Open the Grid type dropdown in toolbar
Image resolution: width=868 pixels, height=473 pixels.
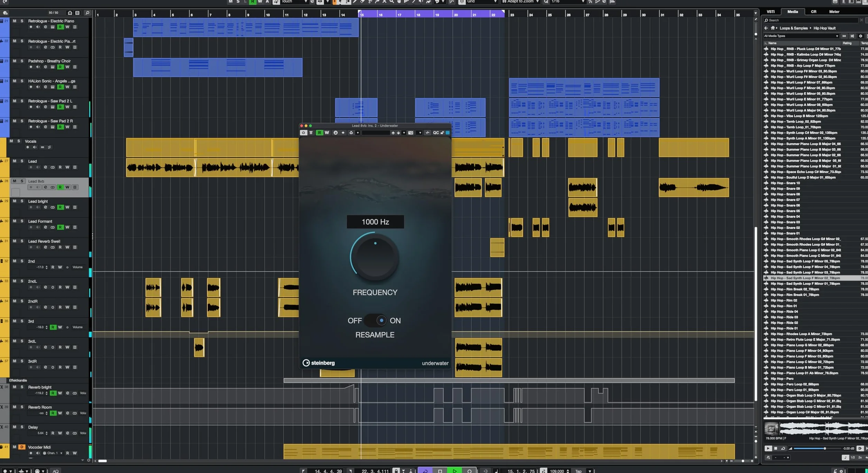coord(482,2)
